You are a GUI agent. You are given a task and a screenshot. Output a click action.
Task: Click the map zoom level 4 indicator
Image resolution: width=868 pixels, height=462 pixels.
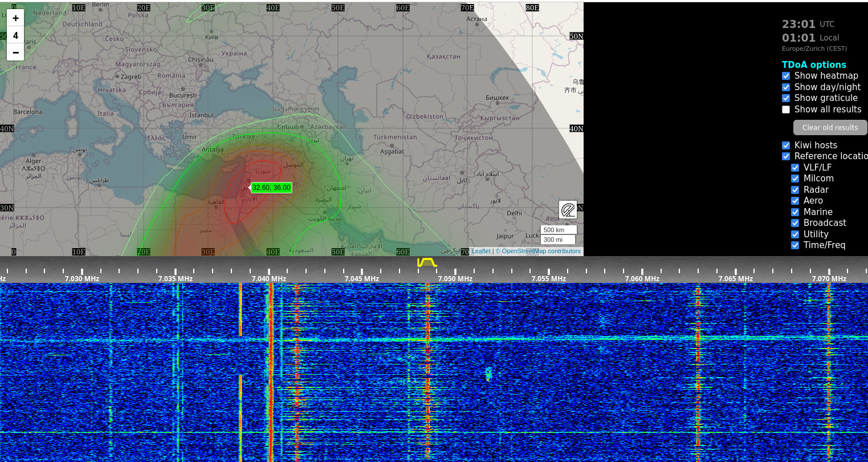coord(15,35)
